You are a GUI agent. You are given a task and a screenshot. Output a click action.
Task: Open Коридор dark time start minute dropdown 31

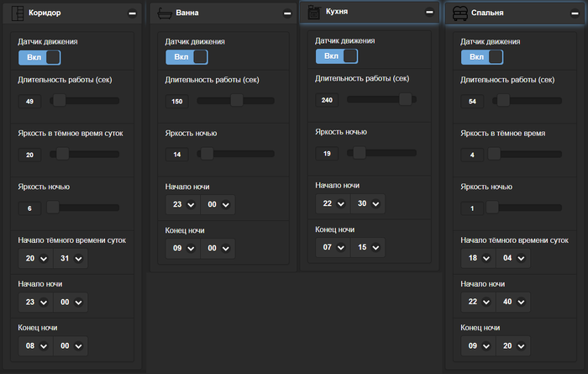71,259
